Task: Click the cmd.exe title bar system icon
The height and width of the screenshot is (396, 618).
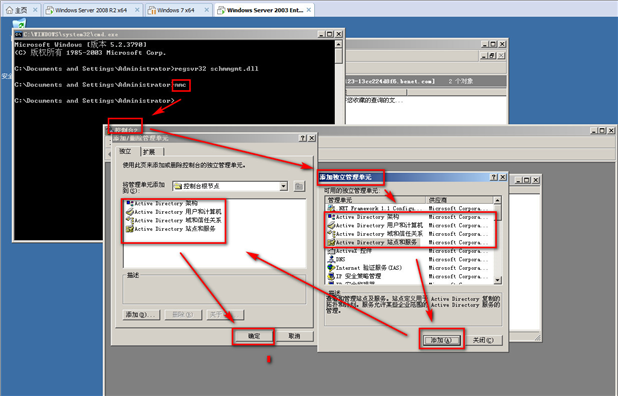Action: click(18, 34)
